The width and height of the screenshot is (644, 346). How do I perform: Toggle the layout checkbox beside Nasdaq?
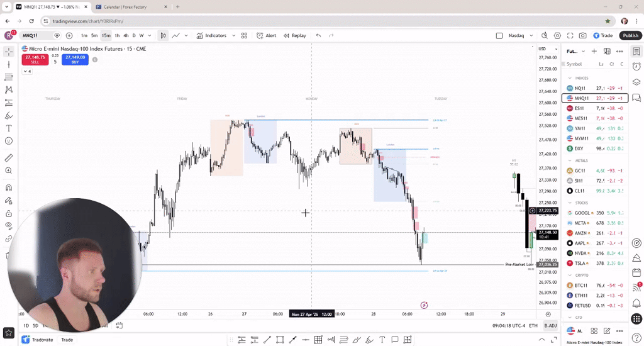(x=499, y=36)
